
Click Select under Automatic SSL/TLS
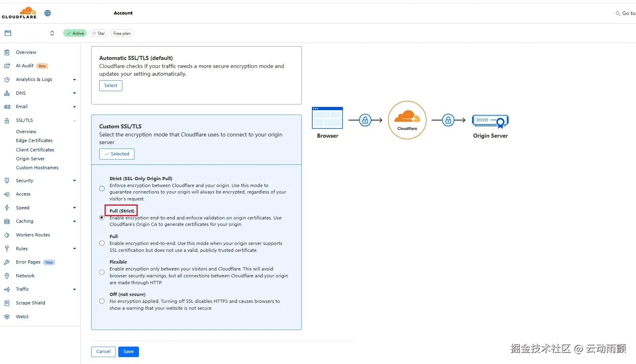click(111, 85)
